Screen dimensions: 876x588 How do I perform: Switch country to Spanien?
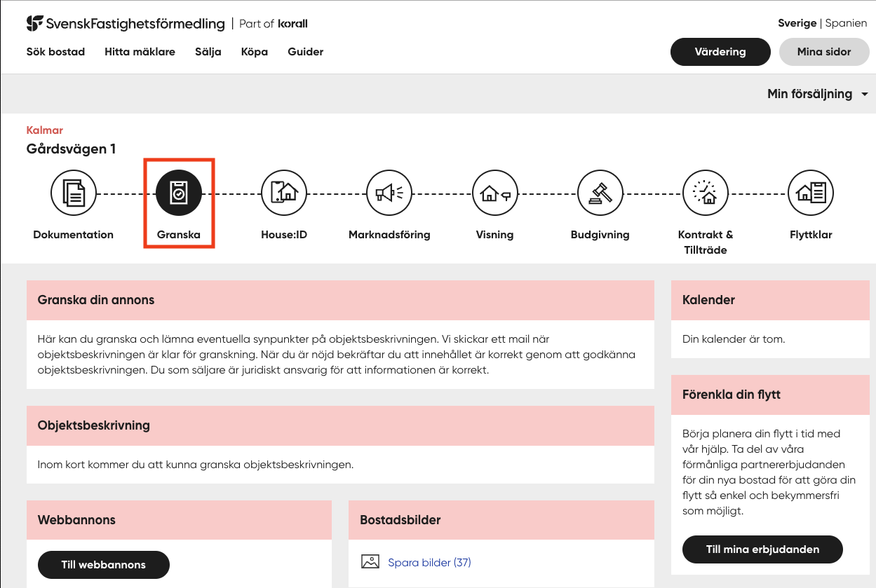pos(846,23)
